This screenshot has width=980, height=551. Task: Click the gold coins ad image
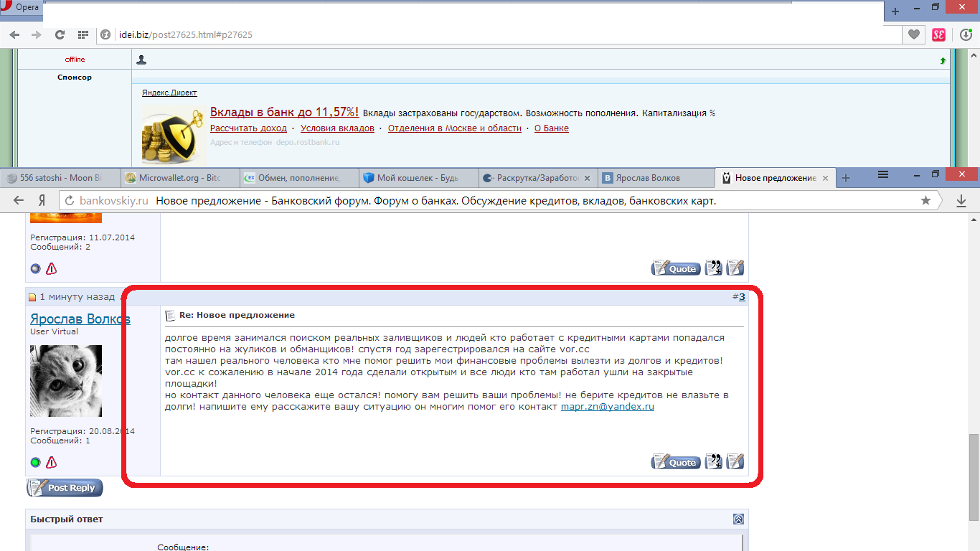(x=174, y=134)
